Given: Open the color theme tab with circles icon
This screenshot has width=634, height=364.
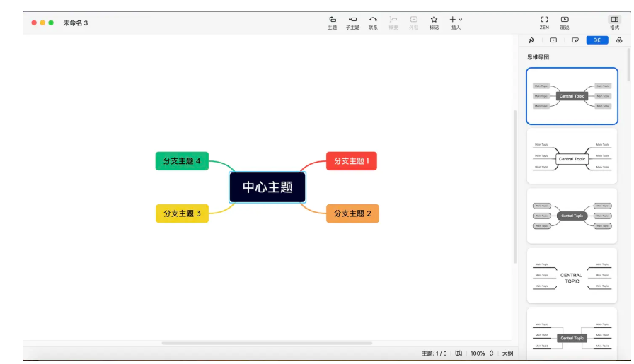Looking at the screenshot, I should [x=619, y=40].
